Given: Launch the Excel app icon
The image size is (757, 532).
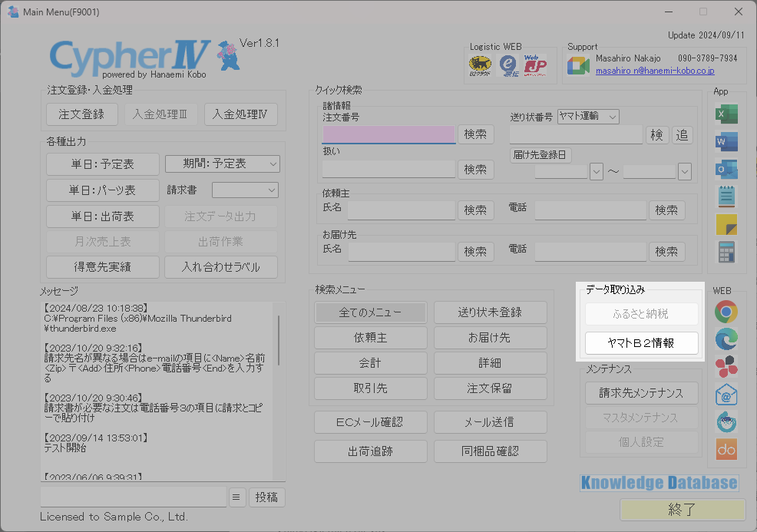Looking at the screenshot, I should (726, 114).
